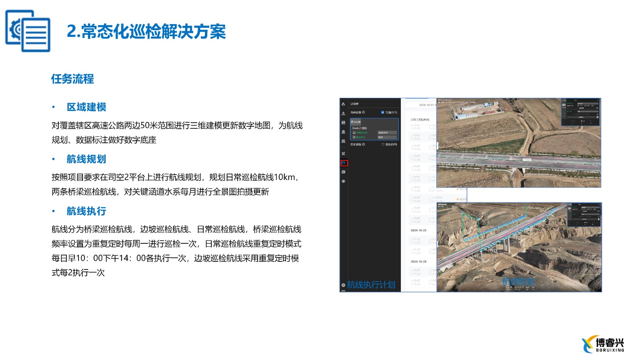Click the N/A field in the Dock 2 card
Screen dimensions: 644x362
387,137
